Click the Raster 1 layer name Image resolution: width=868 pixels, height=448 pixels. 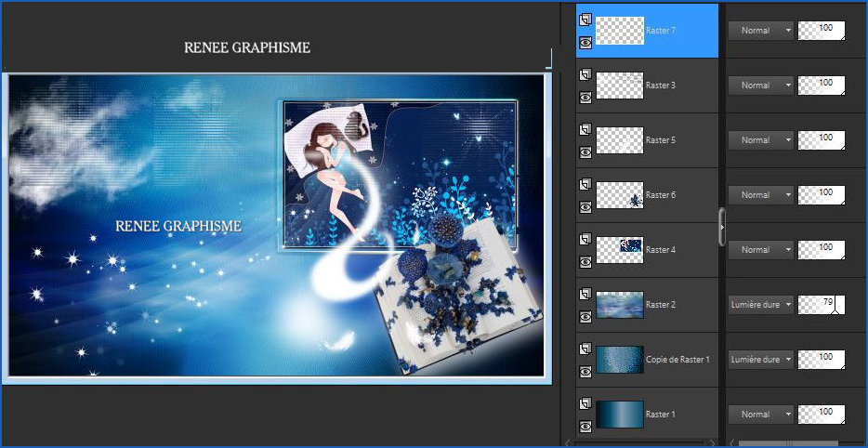tap(661, 415)
